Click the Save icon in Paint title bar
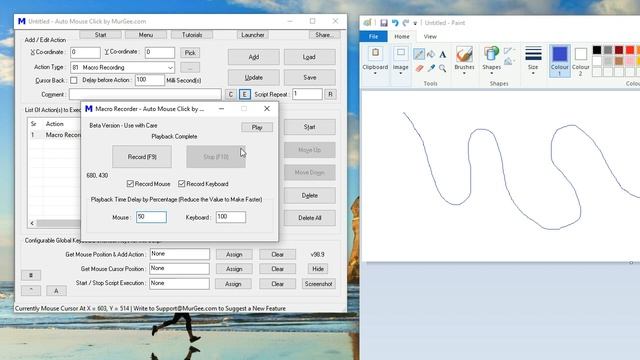Screen dimensions: 640x360 pos(384,23)
